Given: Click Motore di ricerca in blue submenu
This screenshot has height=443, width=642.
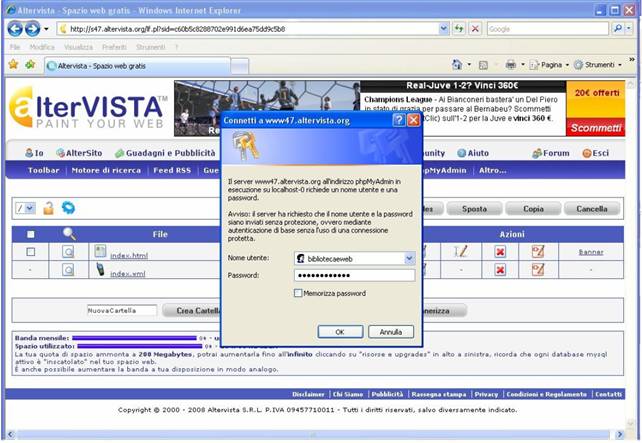Looking at the screenshot, I should click(106, 170).
